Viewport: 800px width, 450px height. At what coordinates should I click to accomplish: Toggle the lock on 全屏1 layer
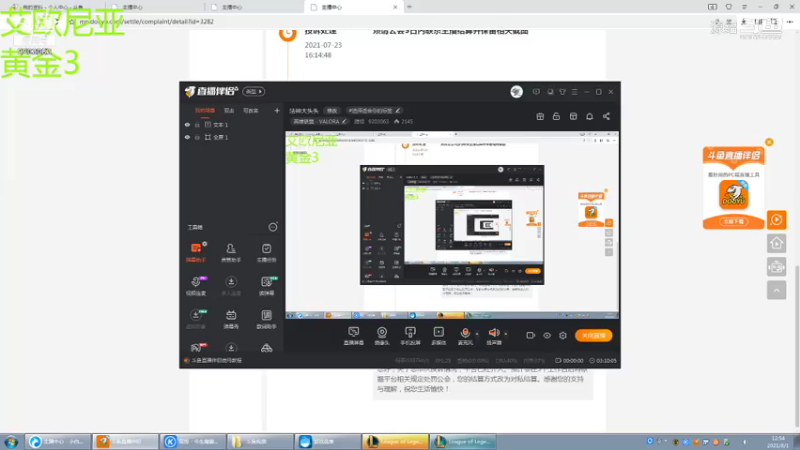[x=197, y=137]
